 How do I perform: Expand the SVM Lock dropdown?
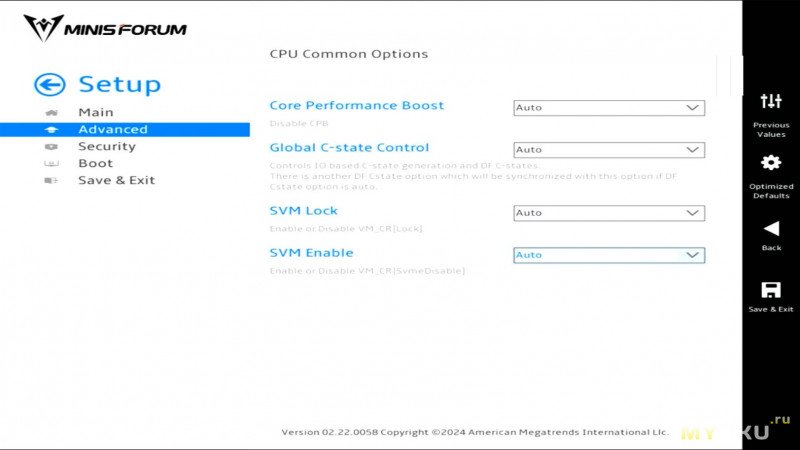pos(609,213)
